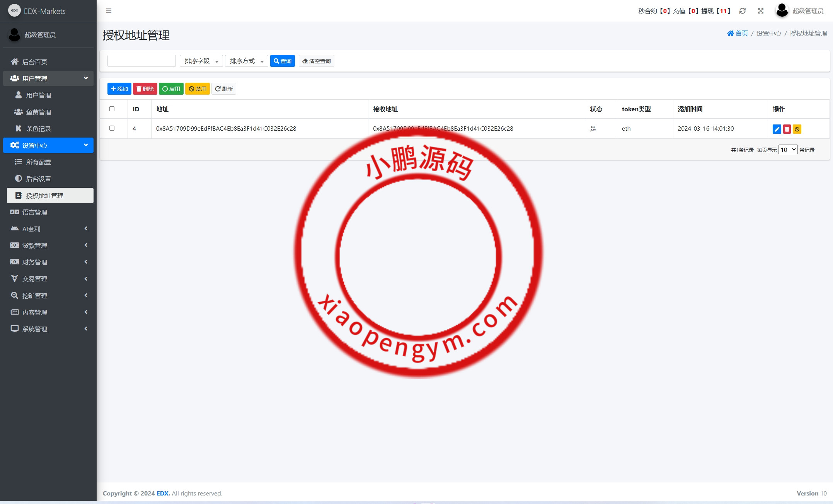Toggle the fullscreen expand icon in the header

click(760, 11)
